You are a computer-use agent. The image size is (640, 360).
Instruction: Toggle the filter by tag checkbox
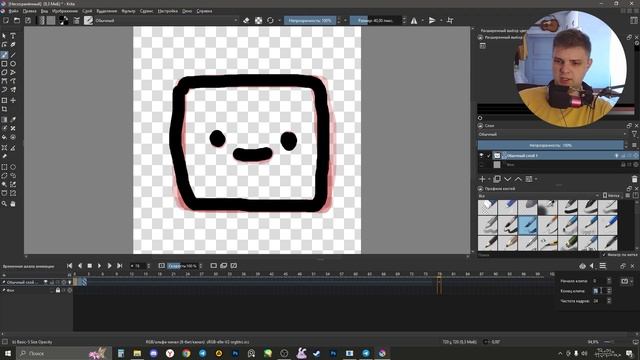[x=604, y=255]
